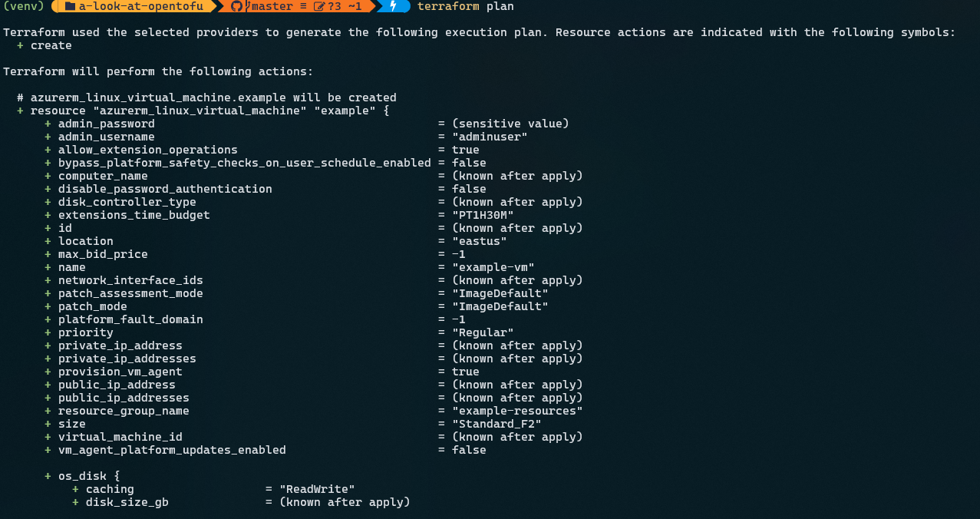Image resolution: width=980 pixels, height=519 pixels.
Task: Click the "Standard_F2" size value
Action: point(497,424)
